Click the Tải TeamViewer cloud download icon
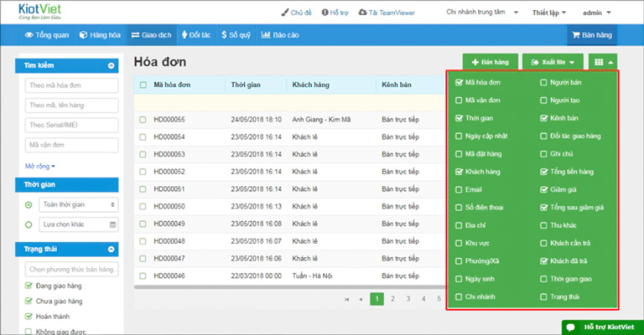Viewport: 644px width, 335px height. tap(362, 13)
